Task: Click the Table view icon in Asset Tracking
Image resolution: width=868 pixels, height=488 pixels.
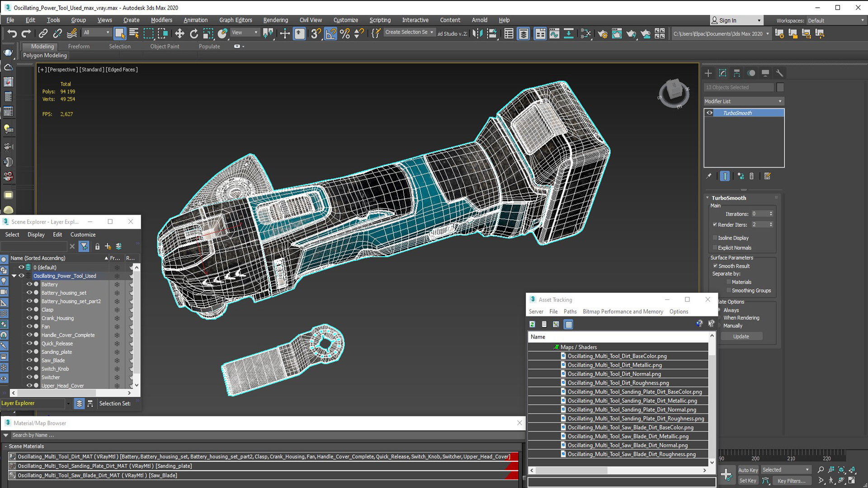Action: (x=569, y=324)
